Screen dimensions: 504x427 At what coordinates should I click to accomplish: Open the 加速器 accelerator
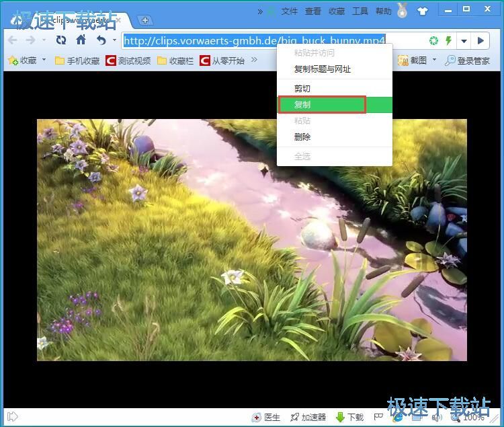coord(308,418)
